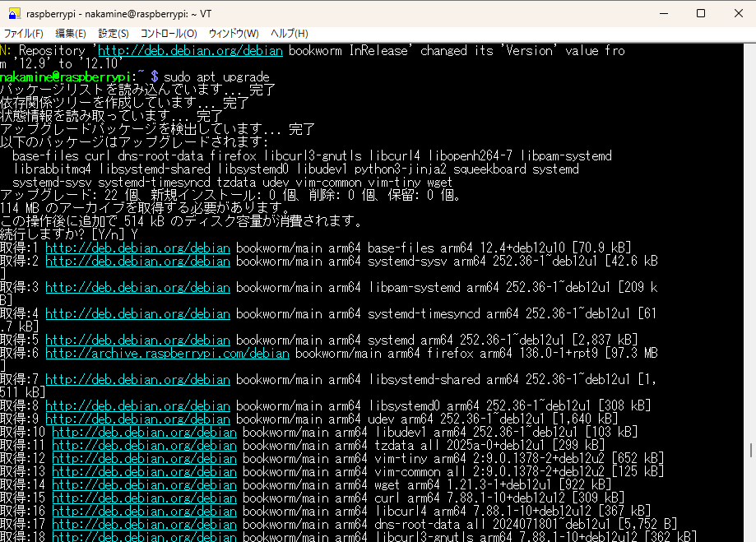Click the 取得:3 libpam-systemd debian link
Image resolution: width=756 pixels, height=542 pixels.
(x=137, y=288)
